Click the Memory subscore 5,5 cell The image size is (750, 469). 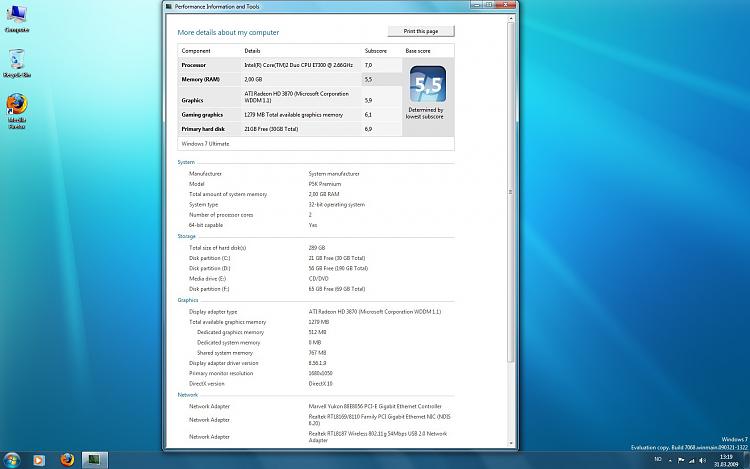382,79
